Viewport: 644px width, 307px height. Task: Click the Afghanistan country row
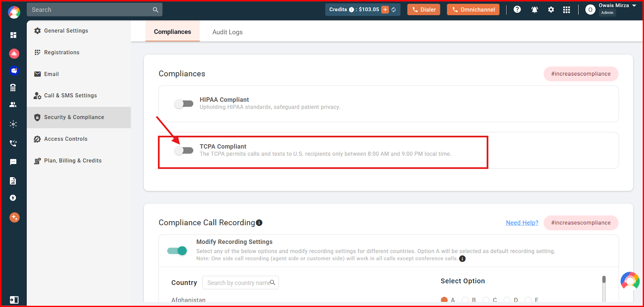click(x=188, y=300)
